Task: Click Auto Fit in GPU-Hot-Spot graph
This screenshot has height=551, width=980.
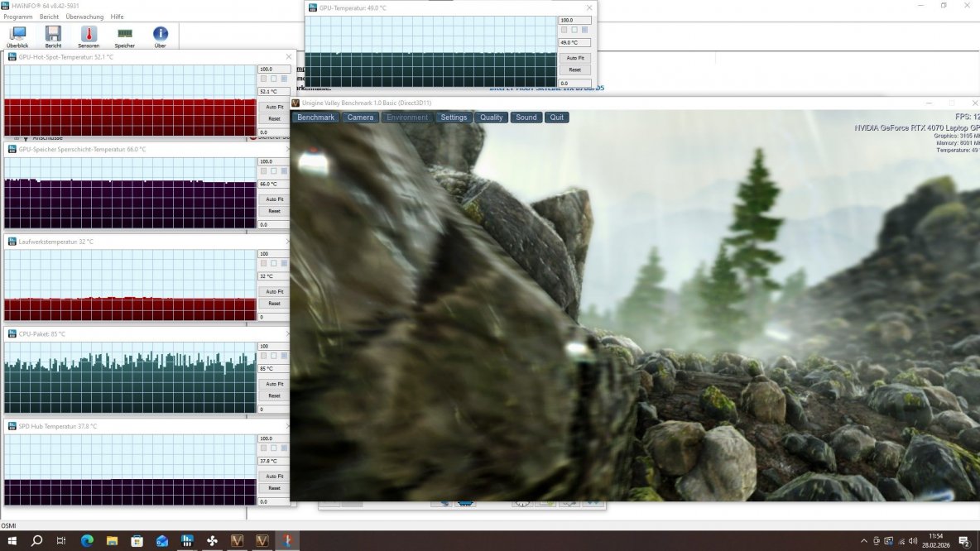Action: pyautogui.click(x=274, y=107)
